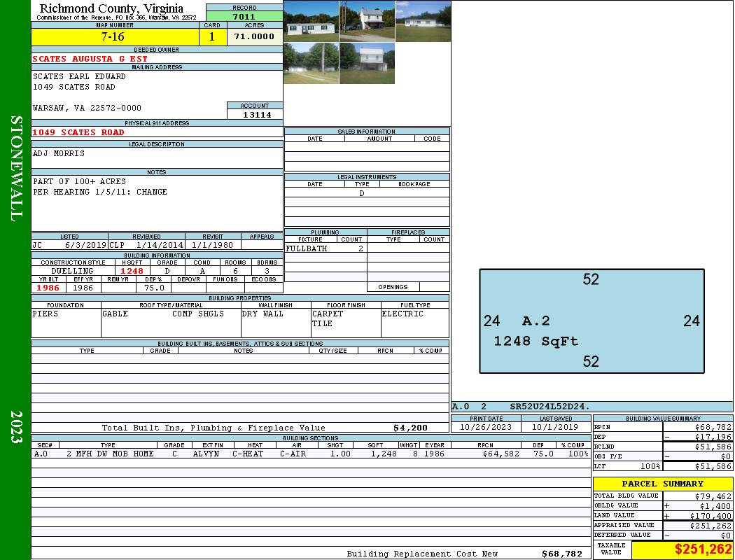The image size is (735, 560).
Task: Click legal description ADJ MORRIS
Action: click(x=59, y=153)
